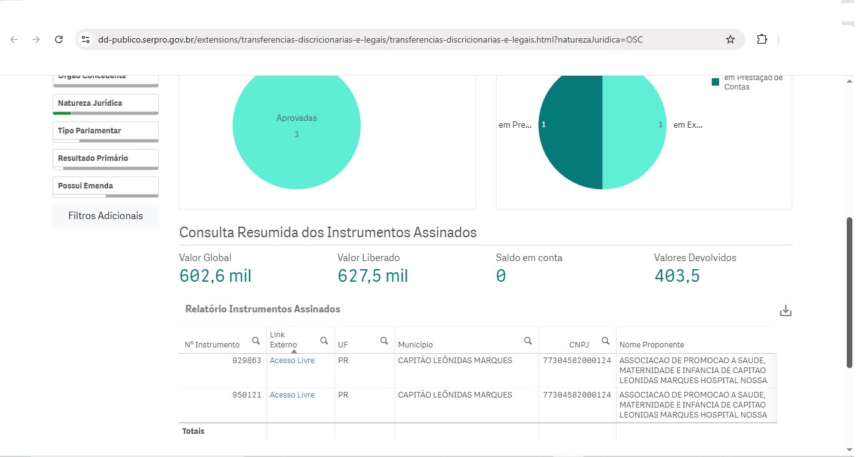This screenshot has width=868, height=457.
Task: Open the browser extensions puzzle icon
Action: [761, 39]
